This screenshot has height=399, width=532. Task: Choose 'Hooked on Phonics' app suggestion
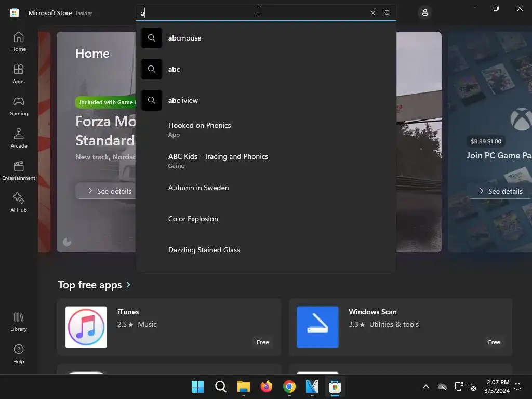[265, 129]
